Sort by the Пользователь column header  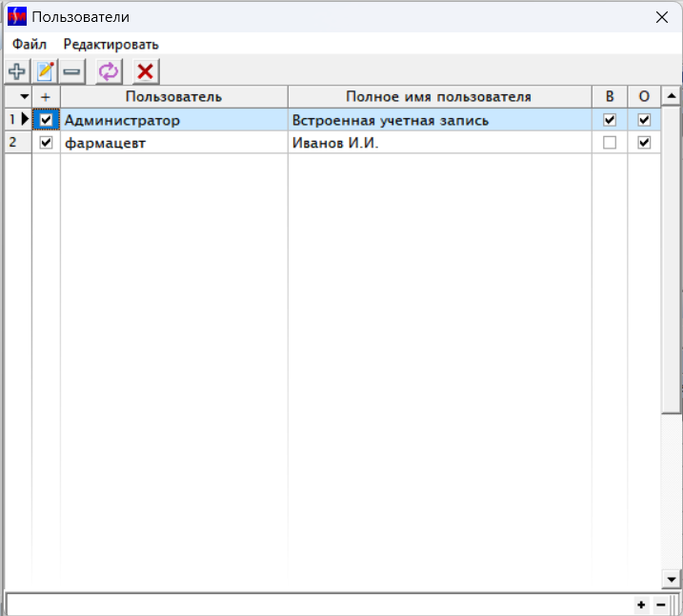coord(173,97)
